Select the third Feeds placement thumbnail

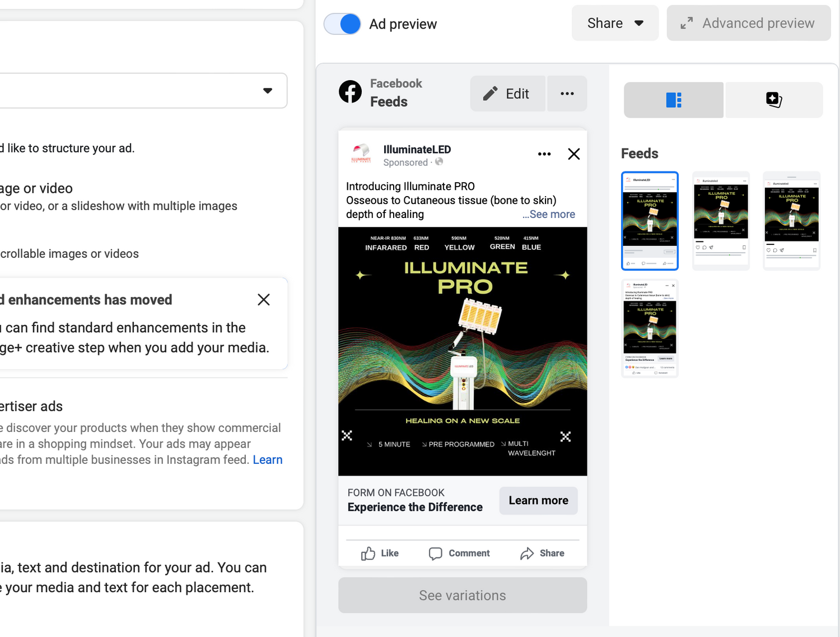792,221
